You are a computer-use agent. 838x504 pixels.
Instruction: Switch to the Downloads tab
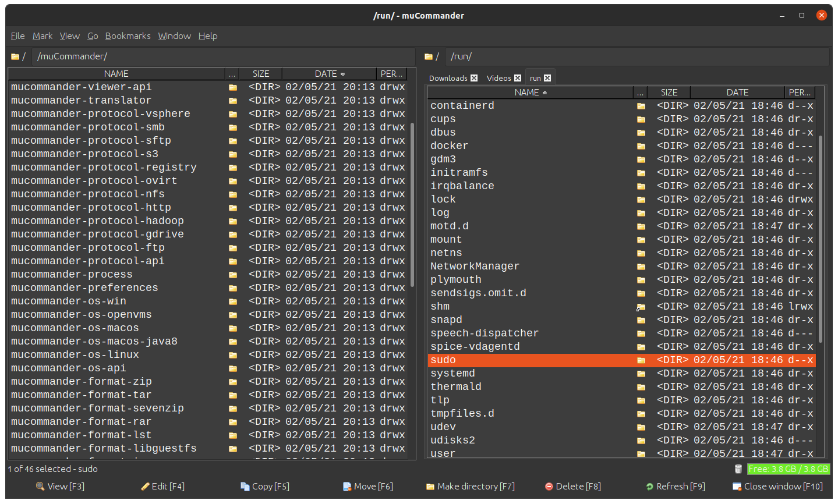click(448, 77)
